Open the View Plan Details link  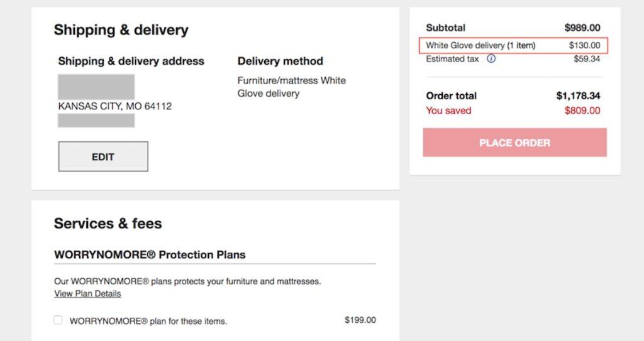pyautogui.click(x=87, y=294)
